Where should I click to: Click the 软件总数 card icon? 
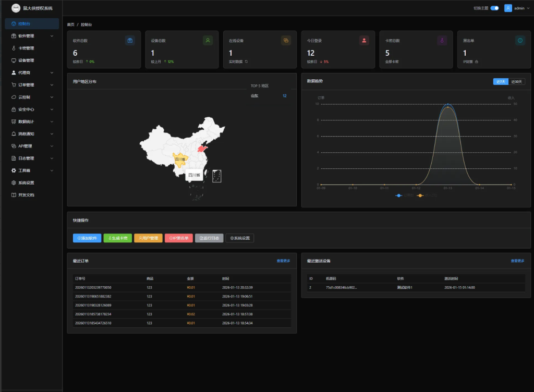tap(129, 40)
